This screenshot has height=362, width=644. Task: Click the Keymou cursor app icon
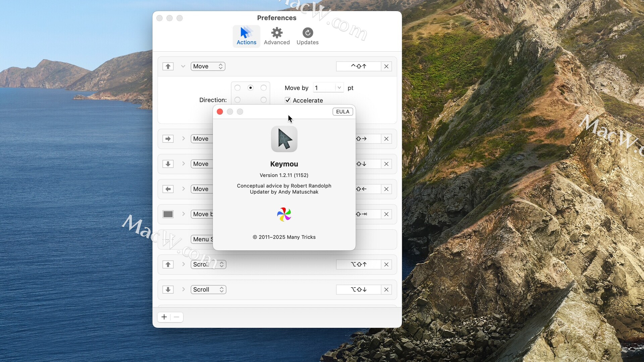point(284,139)
